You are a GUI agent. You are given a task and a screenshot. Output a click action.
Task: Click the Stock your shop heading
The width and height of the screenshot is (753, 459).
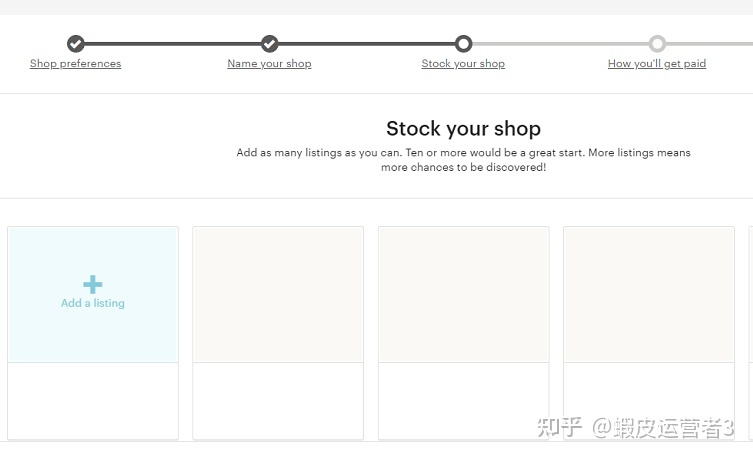pos(463,129)
